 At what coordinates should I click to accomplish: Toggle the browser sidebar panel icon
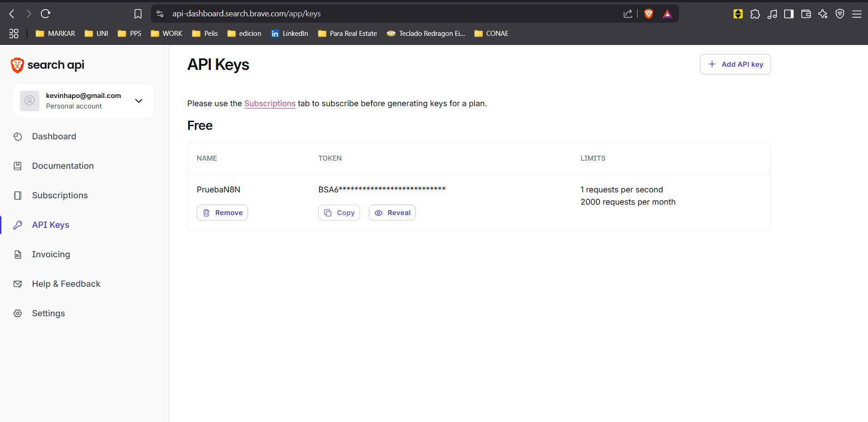coord(789,14)
